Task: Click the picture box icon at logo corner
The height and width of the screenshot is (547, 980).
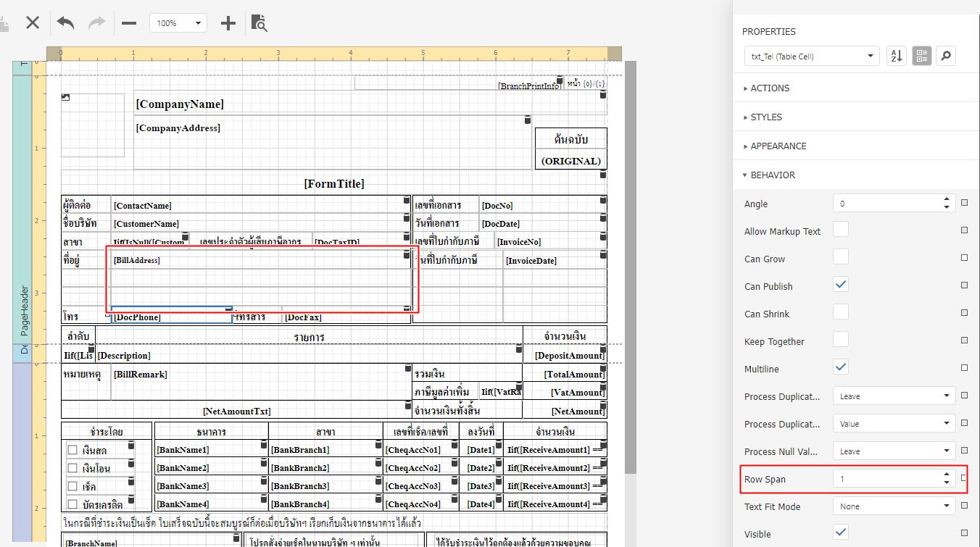Action: click(x=66, y=96)
